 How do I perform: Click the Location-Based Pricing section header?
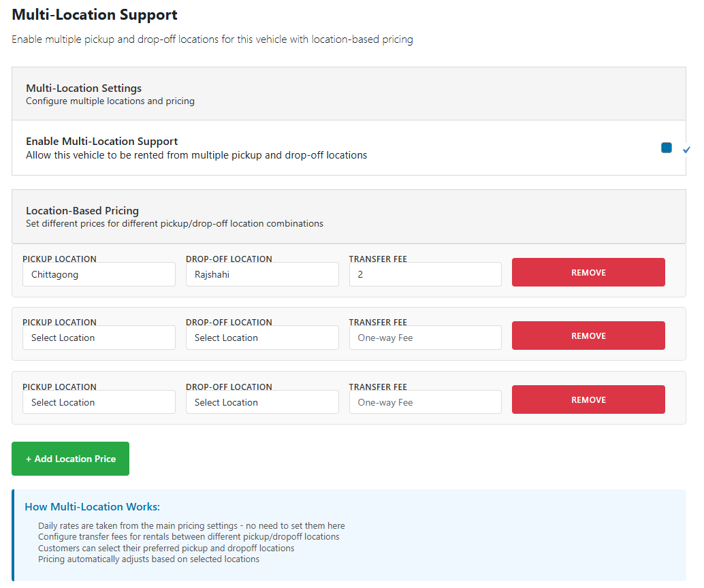[82, 211]
